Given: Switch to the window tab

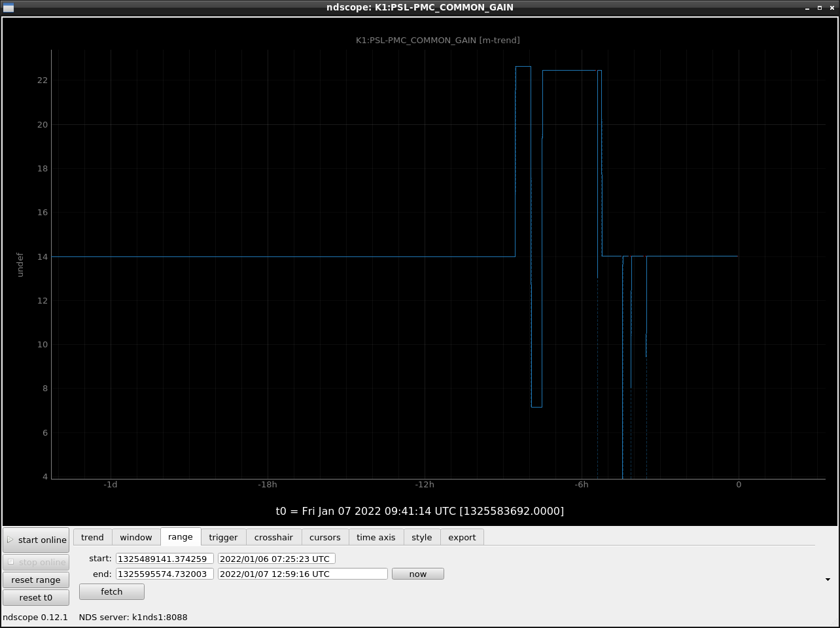Looking at the screenshot, I should click(136, 537).
